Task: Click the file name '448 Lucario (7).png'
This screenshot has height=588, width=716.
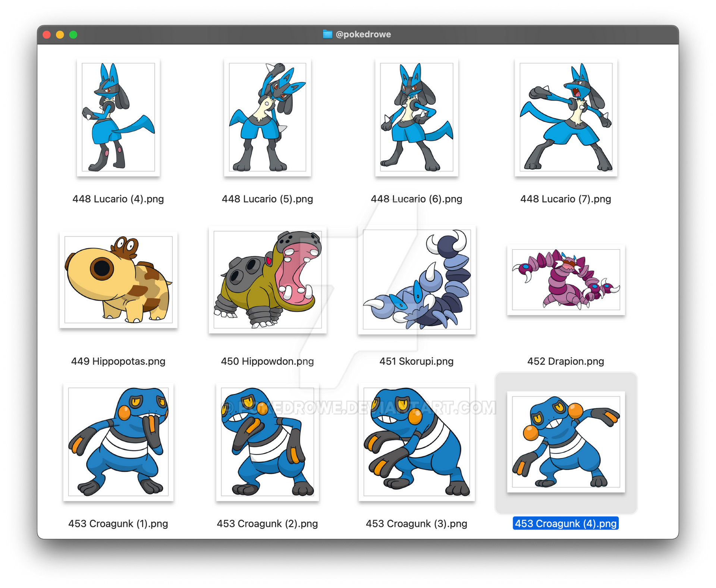Action: click(566, 199)
